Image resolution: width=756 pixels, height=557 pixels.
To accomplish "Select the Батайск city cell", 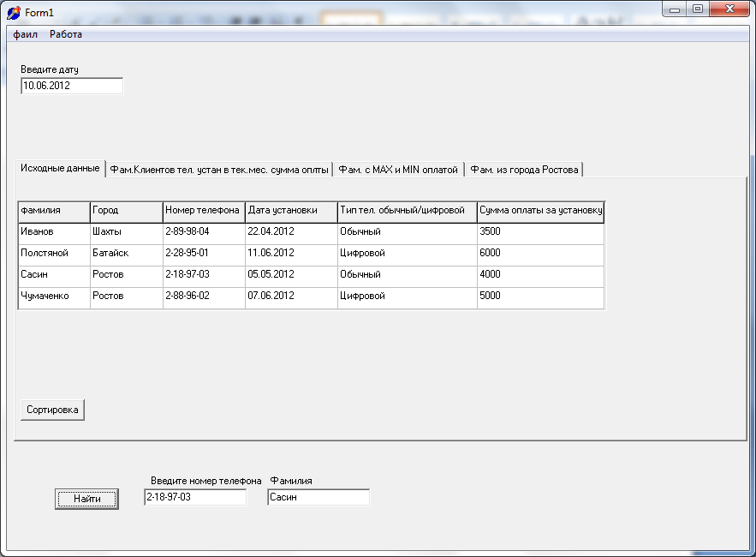I will 127,255.
